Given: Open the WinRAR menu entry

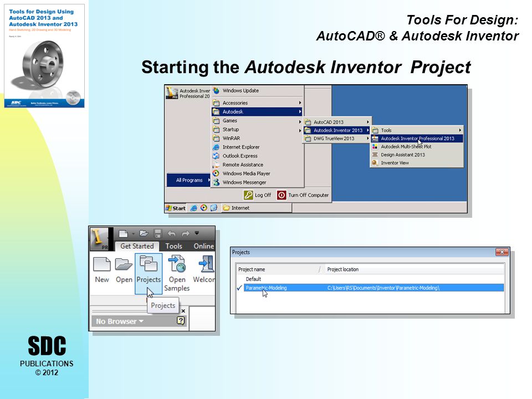Looking at the screenshot, I should point(257,138).
